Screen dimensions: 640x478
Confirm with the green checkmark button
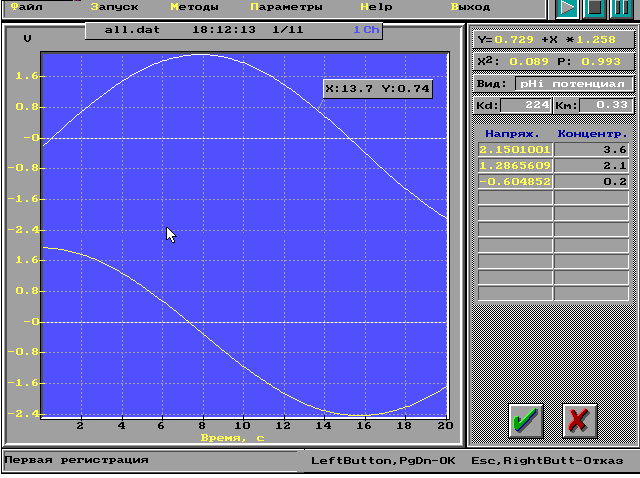click(526, 420)
